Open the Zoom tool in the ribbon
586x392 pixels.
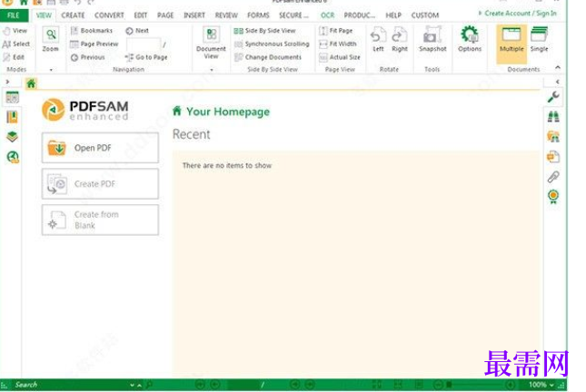click(x=51, y=39)
